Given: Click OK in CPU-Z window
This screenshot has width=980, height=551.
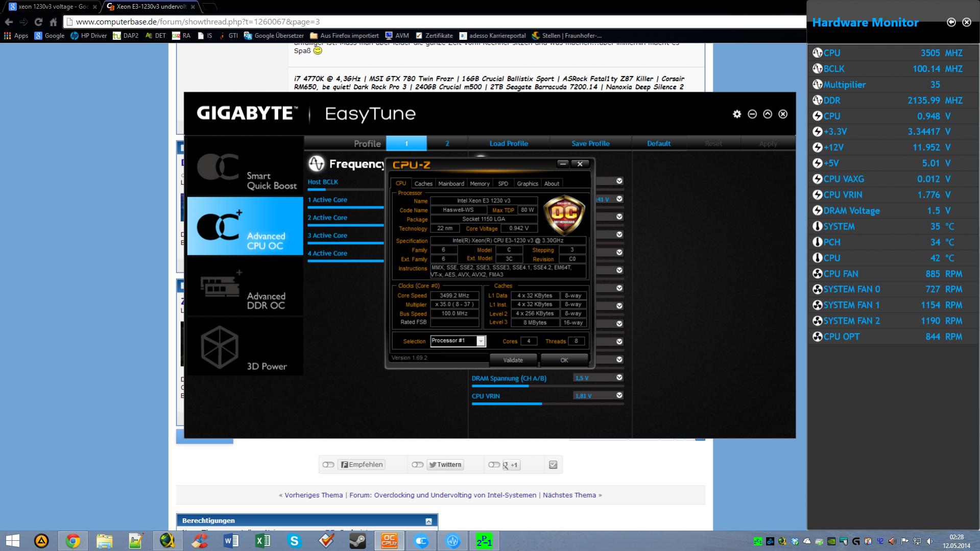Looking at the screenshot, I should pos(564,360).
